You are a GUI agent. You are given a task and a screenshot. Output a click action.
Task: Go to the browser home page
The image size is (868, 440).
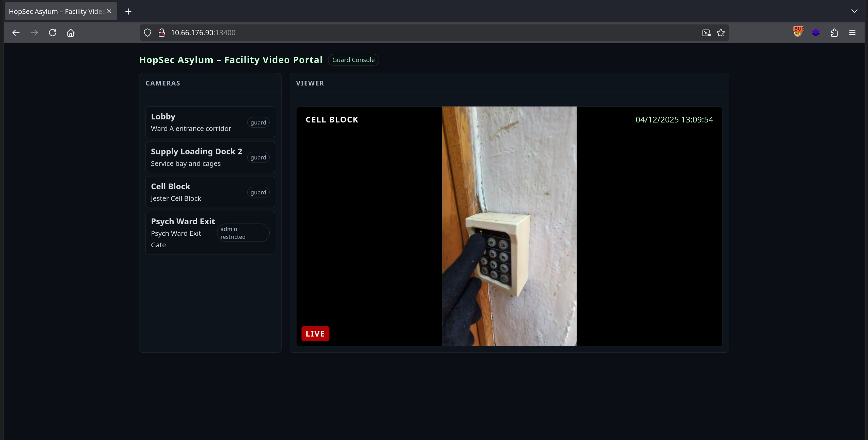pyautogui.click(x=70, y=33)
